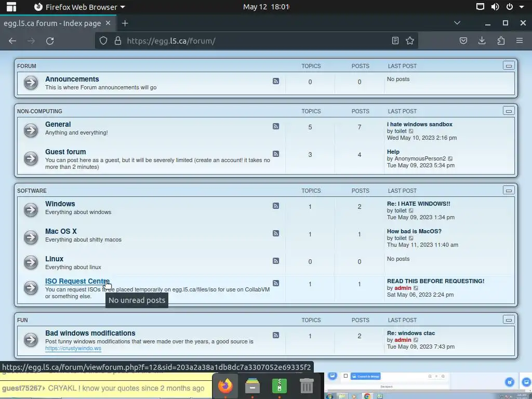Viewport: 532px width, 399px height.
Task: Open the General forum
Action: tap(58, 124)
